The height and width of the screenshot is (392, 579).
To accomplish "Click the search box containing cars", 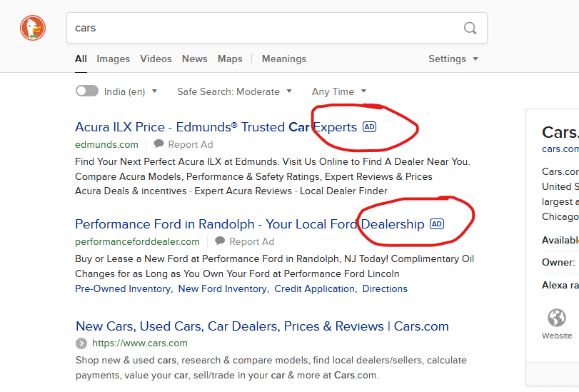I will click(277, 28).
